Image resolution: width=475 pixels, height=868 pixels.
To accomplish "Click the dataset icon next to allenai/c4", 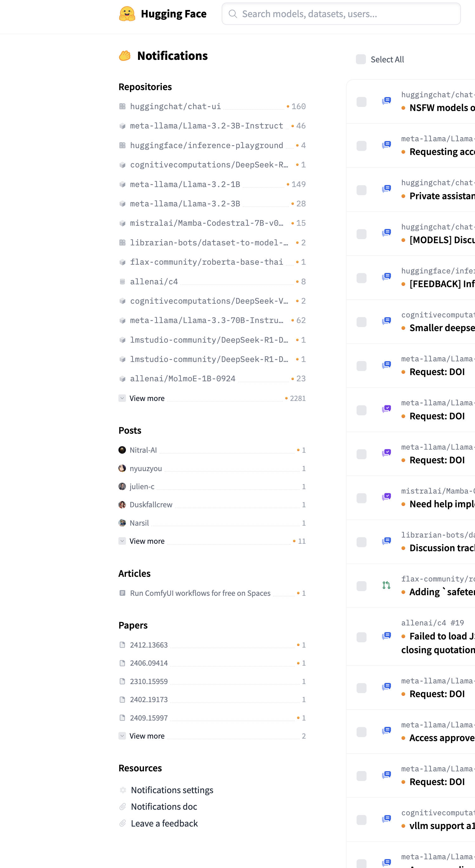I will click(x=122, y=281).
